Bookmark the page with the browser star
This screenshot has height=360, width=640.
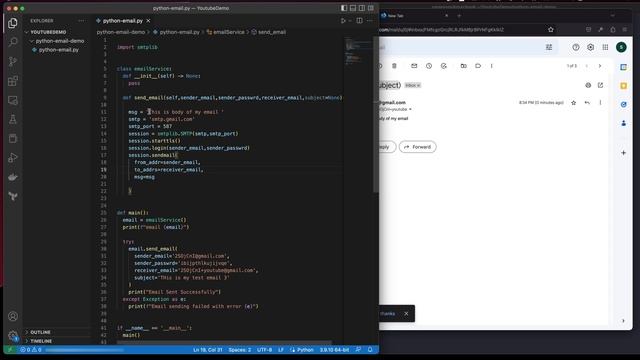(551, 30)
